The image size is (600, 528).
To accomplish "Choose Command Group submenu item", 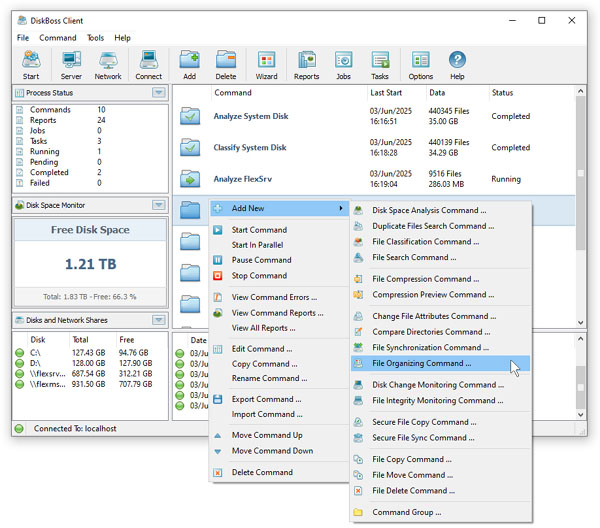I will [440, 512].
